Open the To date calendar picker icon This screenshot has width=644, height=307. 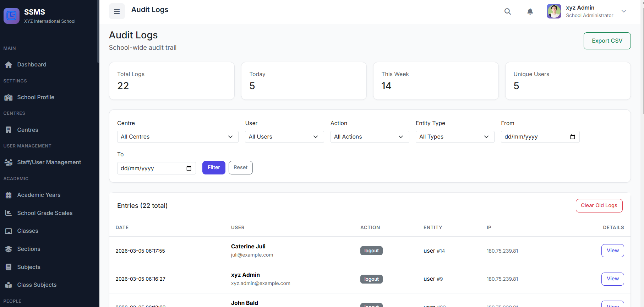pyautogui.click(x=189, y=168)
